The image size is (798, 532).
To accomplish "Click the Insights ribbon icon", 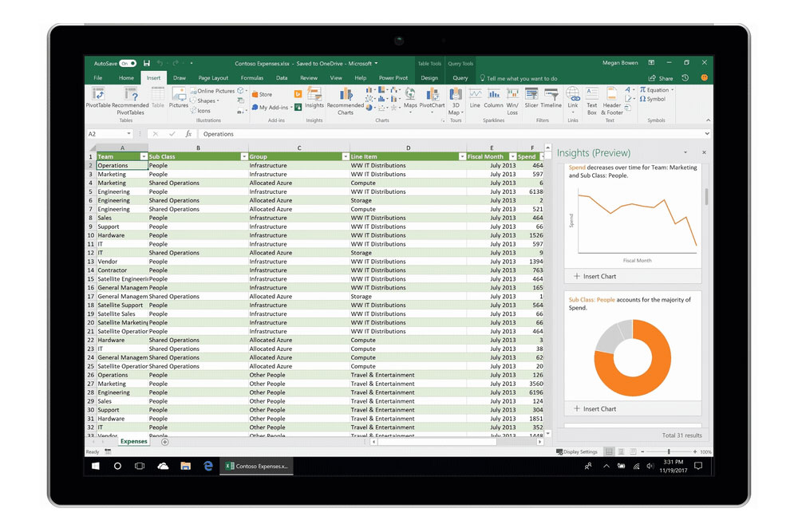I will 314,95.
